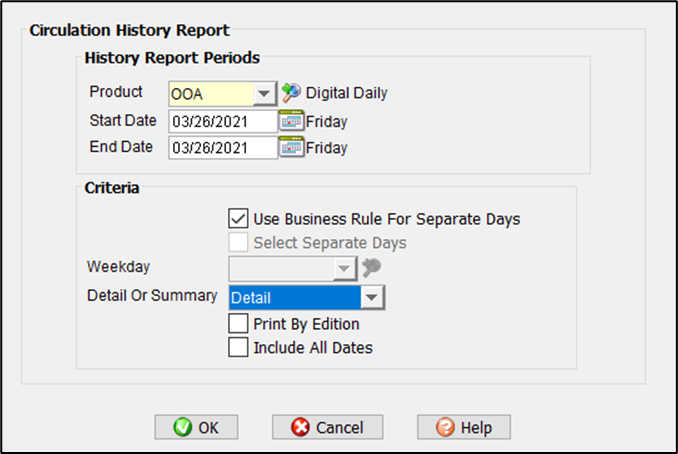Expand the Product dropdown arrow
The width and height of the screenshot is (678, 454).
click(264, 93)
